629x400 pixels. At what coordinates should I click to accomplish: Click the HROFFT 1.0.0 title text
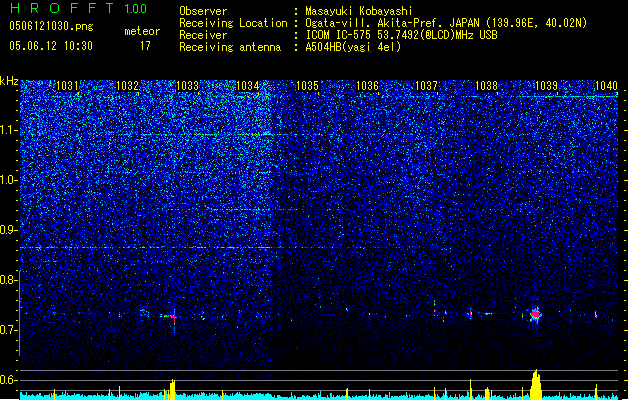pyautogui.click(x=78, y=8)
